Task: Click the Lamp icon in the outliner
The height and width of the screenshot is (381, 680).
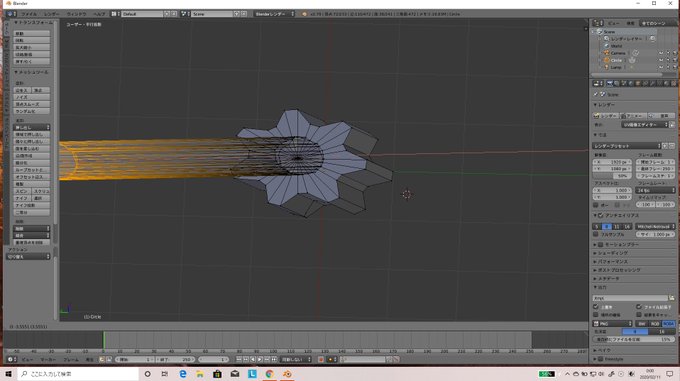Action: [607, 67]
